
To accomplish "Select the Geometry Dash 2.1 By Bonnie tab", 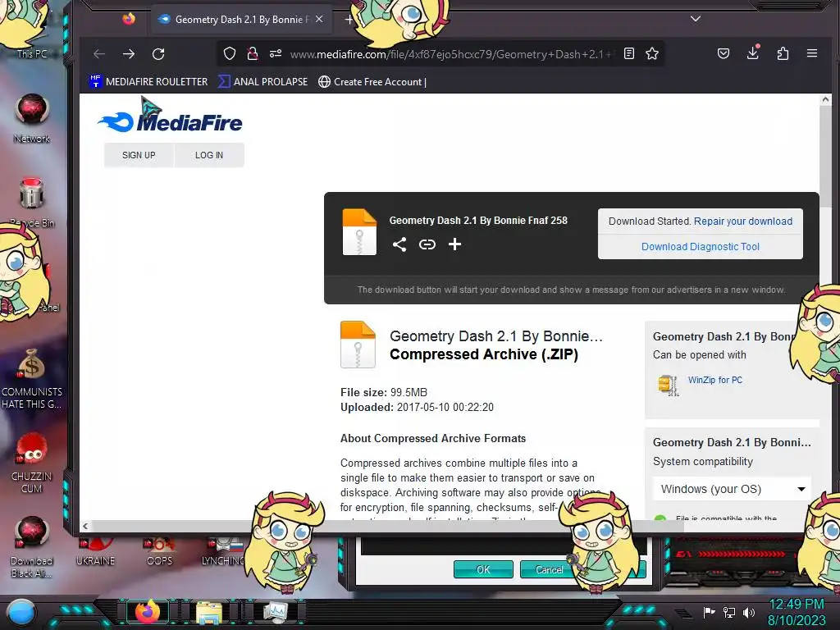I will coord(241,20).
